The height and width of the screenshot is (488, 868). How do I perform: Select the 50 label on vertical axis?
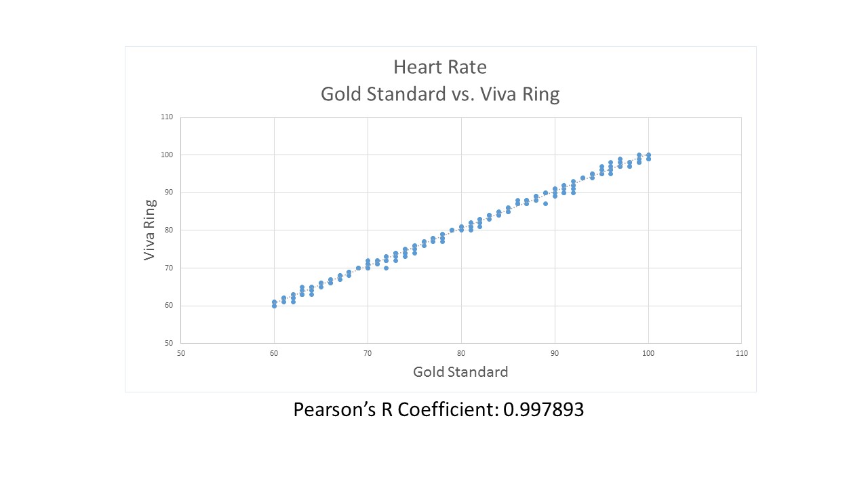[168, 343]
